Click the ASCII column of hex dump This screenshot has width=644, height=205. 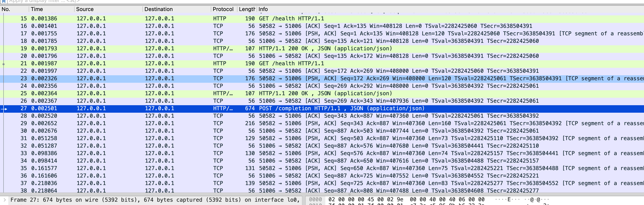(x=522, y=200)
